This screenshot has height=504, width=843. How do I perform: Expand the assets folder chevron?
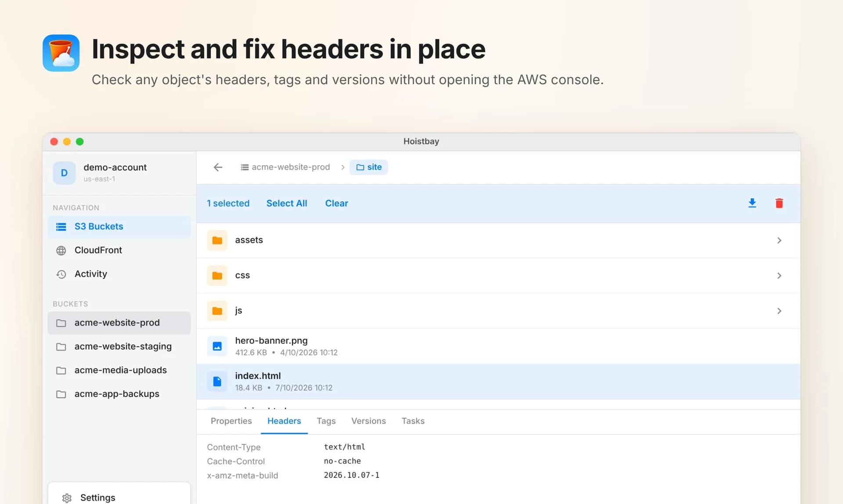(779, 240)
